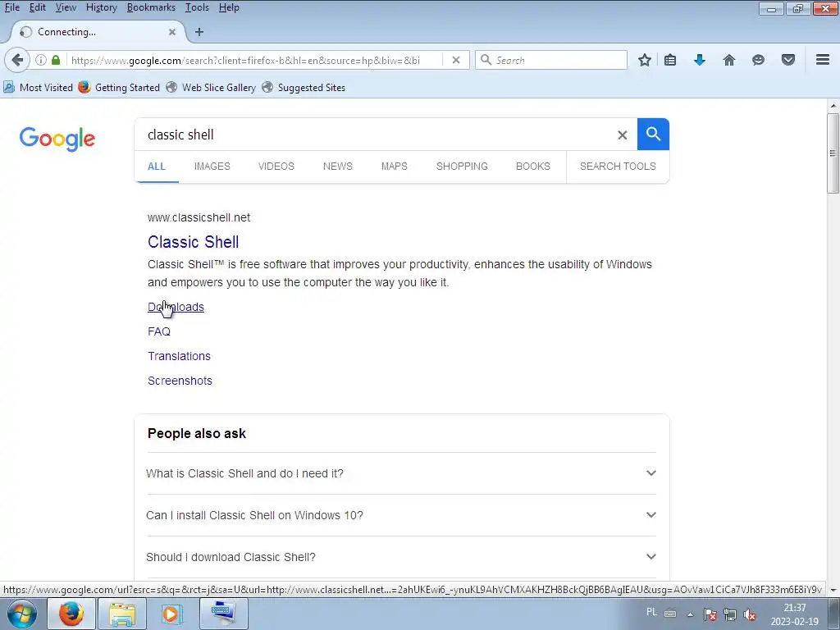The width and height of the screenshot is (840, 630).
Task: Switch to NEWS results
Action: [x=338, y=166]
